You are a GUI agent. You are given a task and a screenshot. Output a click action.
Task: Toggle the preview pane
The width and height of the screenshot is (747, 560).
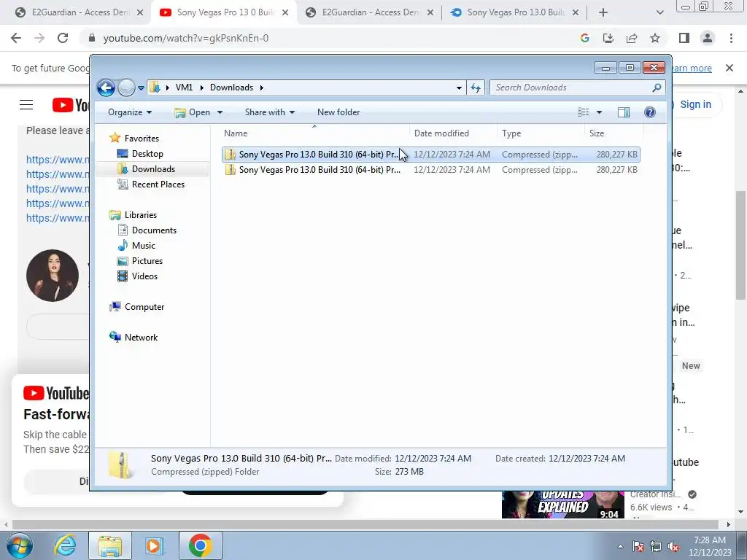point(624,112)
